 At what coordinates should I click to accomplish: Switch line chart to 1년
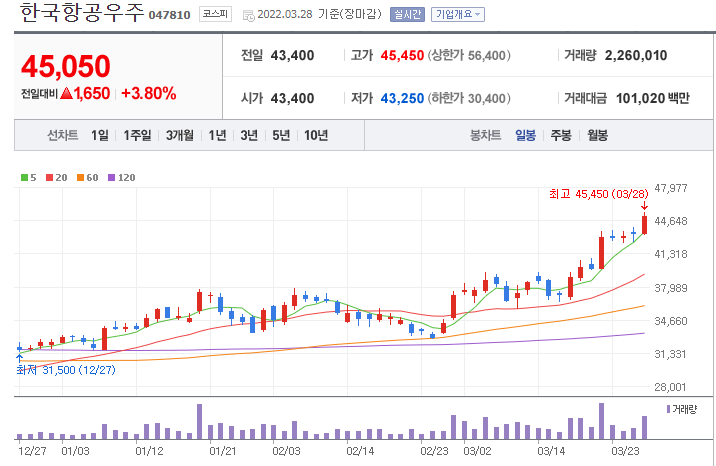click(217, 135)
